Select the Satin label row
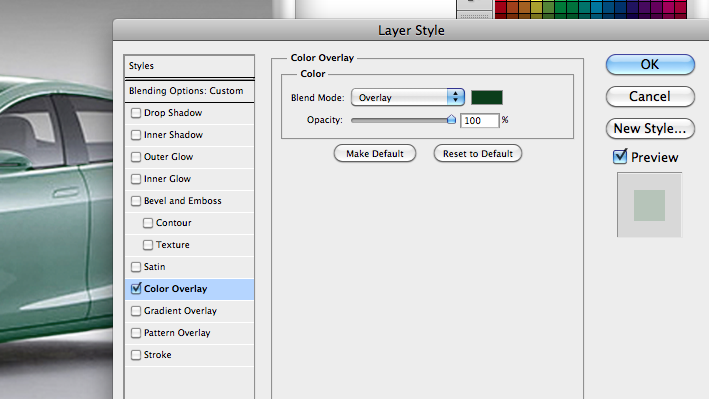 click(x=189, y=267)
